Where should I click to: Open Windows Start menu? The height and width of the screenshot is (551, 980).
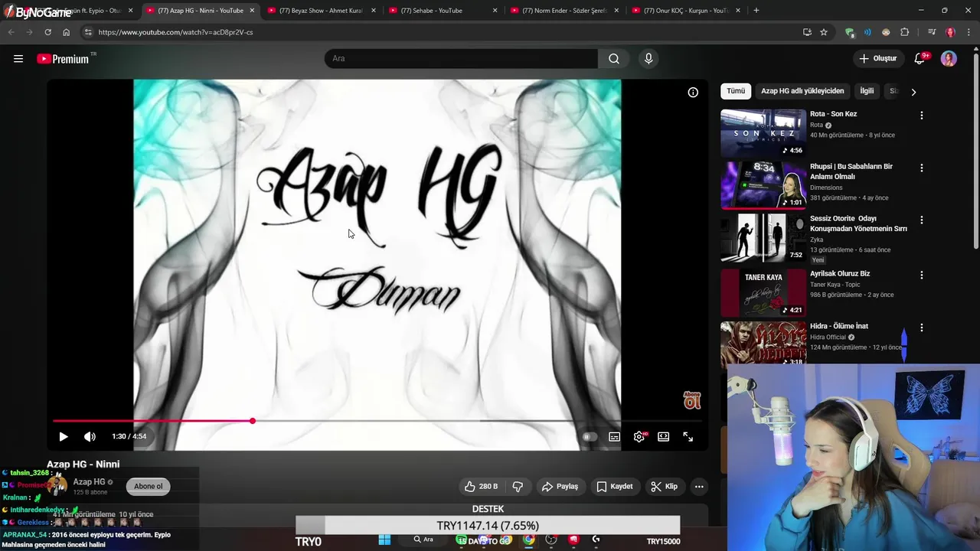[384, 540]
